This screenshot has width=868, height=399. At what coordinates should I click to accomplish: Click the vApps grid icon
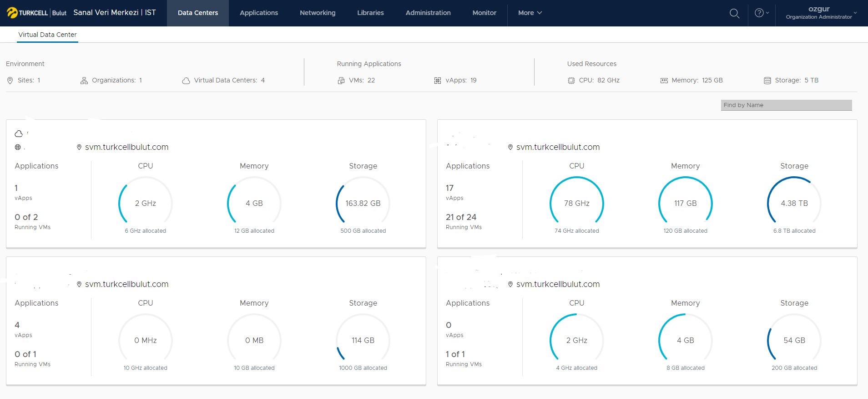(438, 81)
